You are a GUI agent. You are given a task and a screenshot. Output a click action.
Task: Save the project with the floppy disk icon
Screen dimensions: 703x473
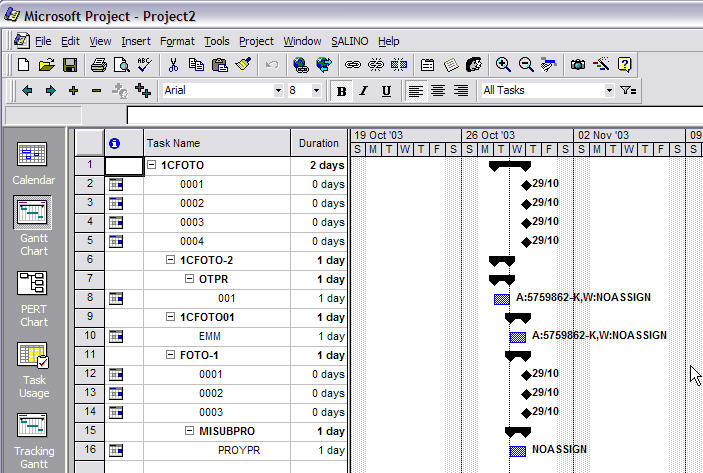pyautogui.click(x=70, y=65)
